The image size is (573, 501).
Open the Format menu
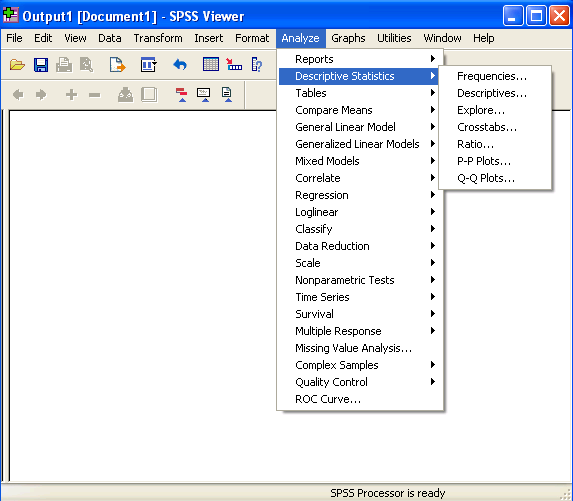tap(252, 38)
